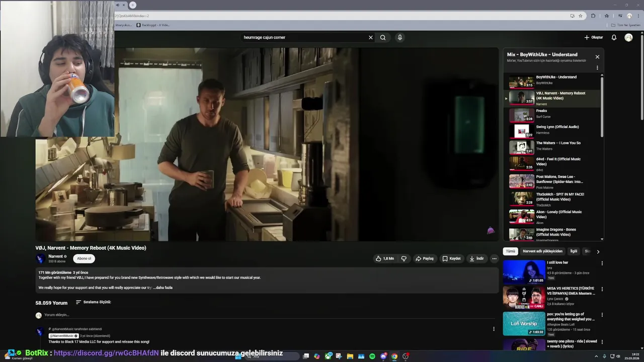Click the YouTube search magnifier button

point(383,37)
